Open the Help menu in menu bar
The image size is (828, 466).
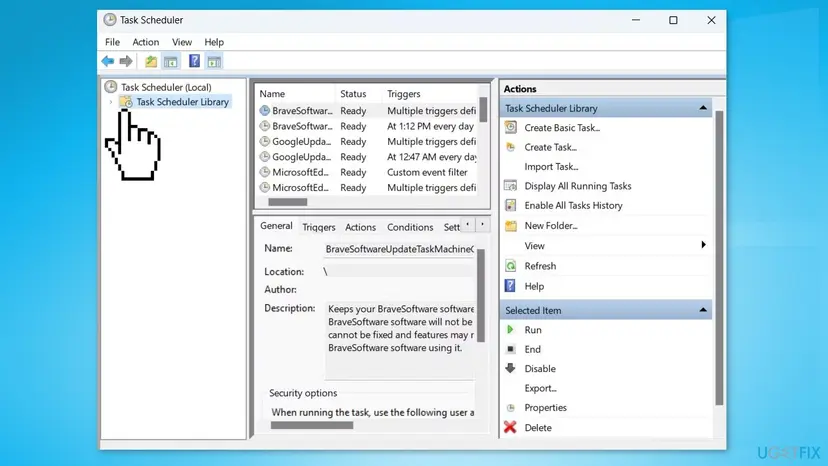coord(214,42)
